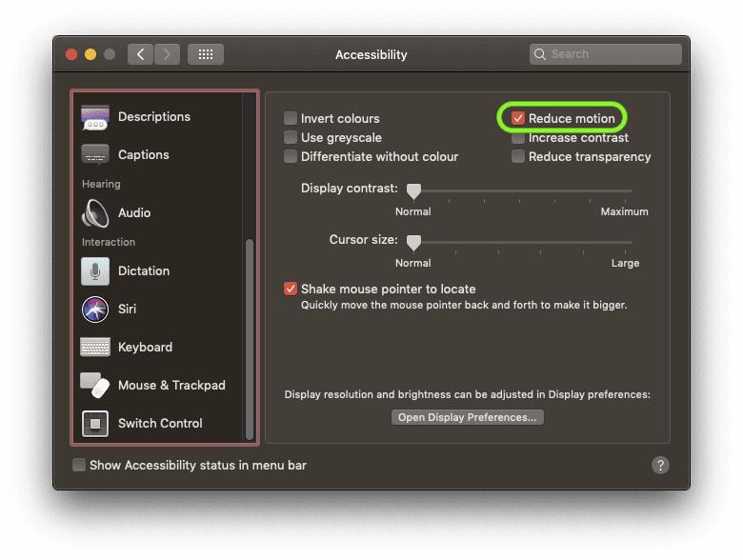Screen dimensions: 743x560
Task: Click the Show All grid button
Action: (206, 54)
